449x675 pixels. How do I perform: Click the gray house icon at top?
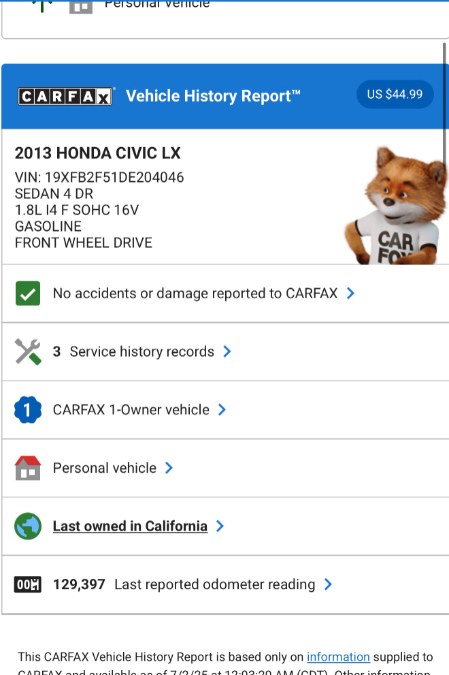(81, 6)
